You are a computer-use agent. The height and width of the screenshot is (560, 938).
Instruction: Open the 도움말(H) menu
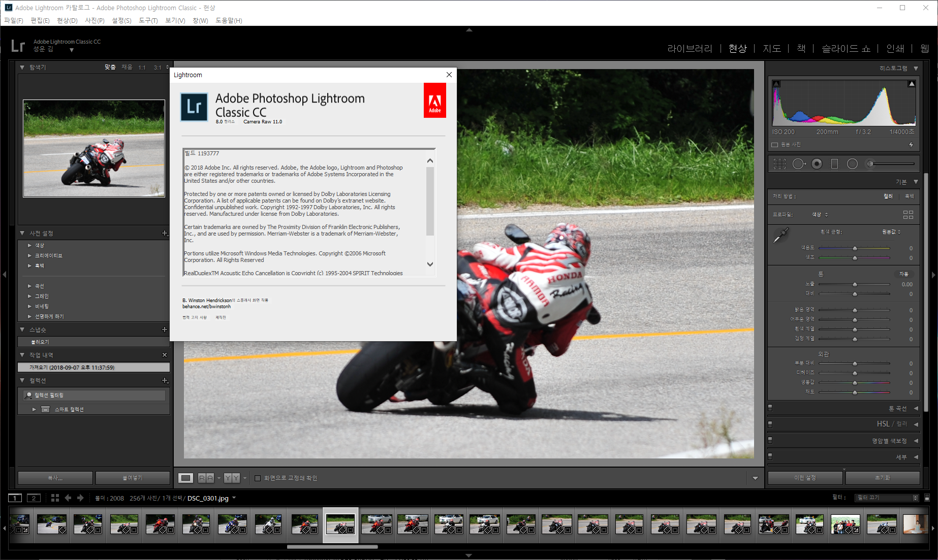229,21
